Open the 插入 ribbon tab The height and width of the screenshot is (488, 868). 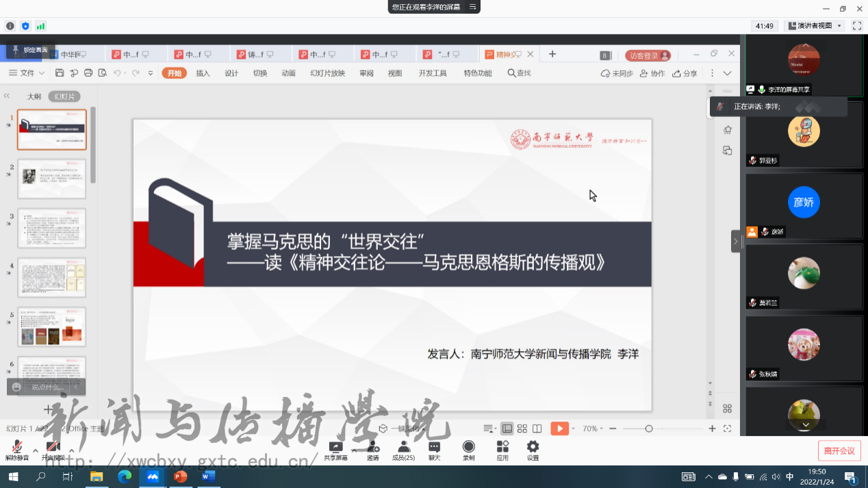point(203,73)
